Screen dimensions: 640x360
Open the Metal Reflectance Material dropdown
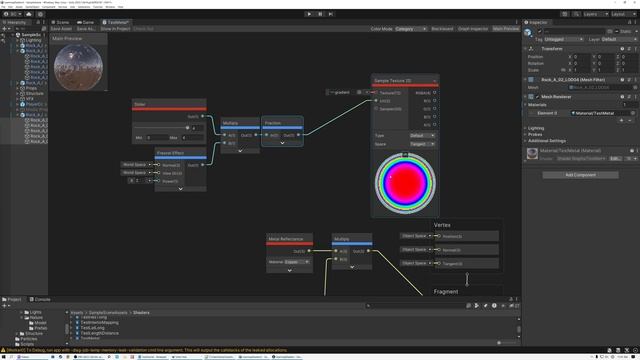click(x=297, y=262)
